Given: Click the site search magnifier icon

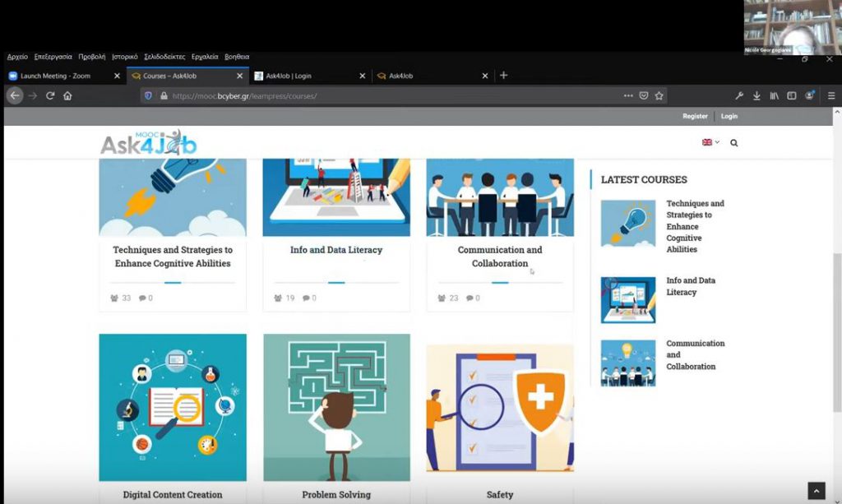Looking at the screenshot, I should tap(733, 142).
